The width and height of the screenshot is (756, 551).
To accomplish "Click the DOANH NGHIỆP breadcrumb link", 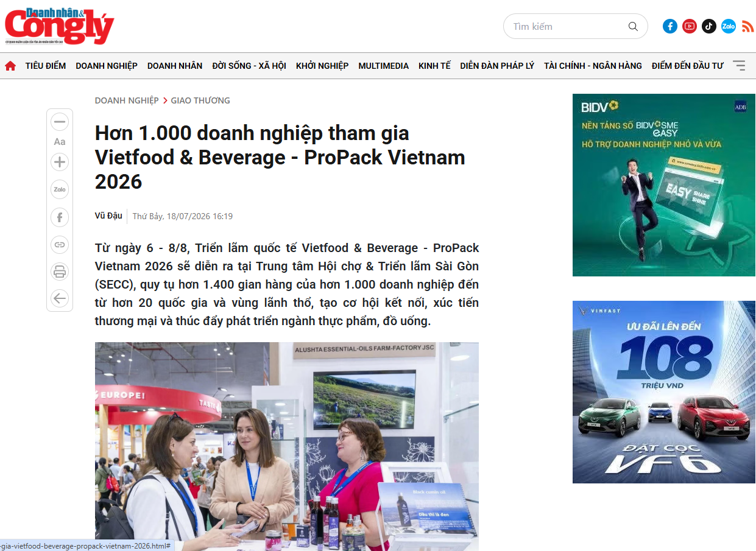I will pos(127,100).
